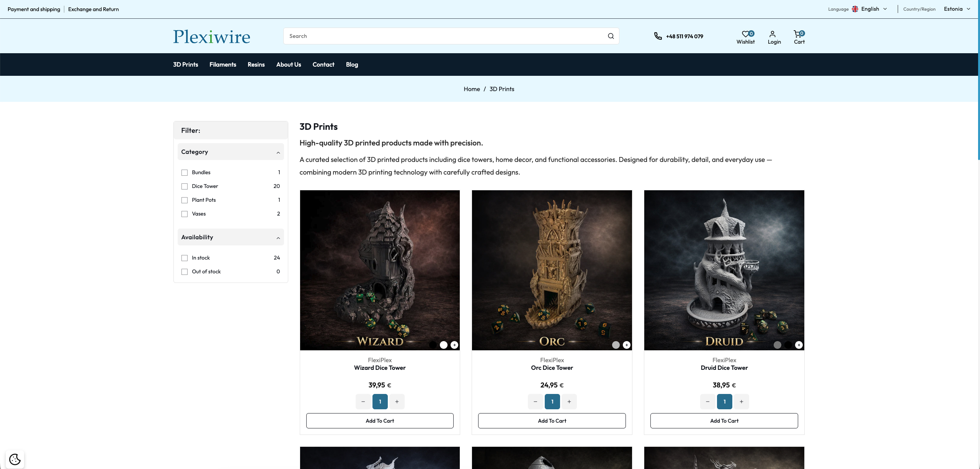This screenshot has height=469, width=980.
Task: Enable the Vases filter checkbox
Action: [185, 214]
